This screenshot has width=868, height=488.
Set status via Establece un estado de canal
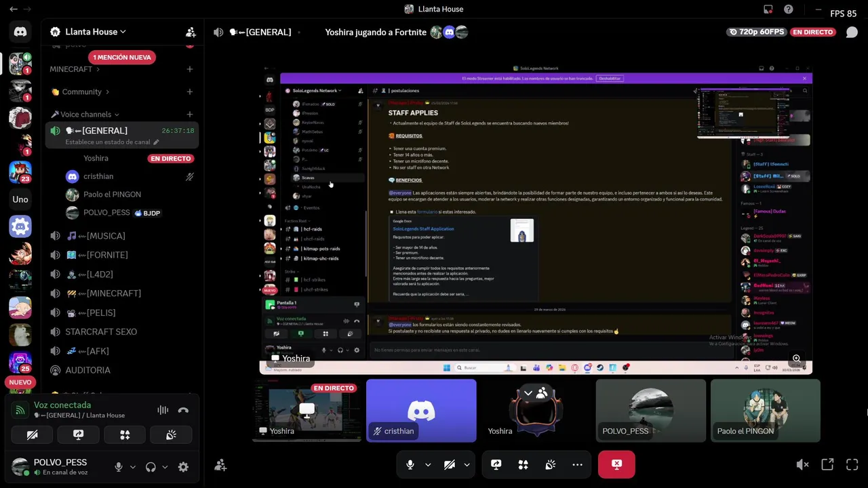tap(112, 142)
